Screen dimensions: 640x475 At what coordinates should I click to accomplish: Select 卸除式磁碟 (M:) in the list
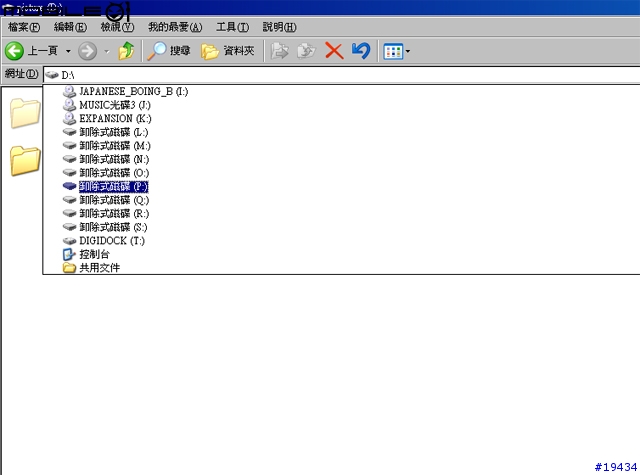[x=115, y=146]
